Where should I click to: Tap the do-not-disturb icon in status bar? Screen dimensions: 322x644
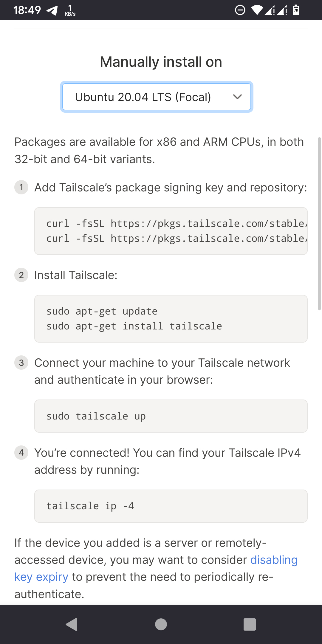point(240,10)
